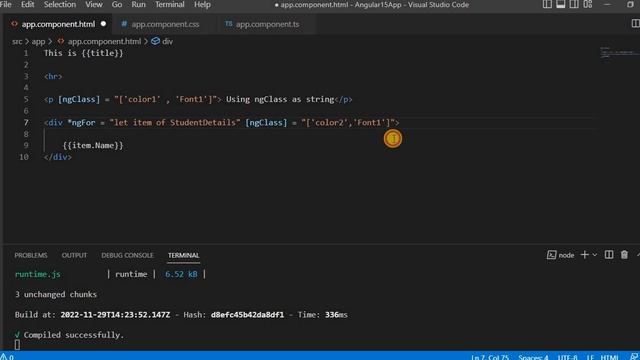Click Ln 7, Col 75 status item
Image resolution: width=640 pixels, height=360 pixels.
pos(490,357)
